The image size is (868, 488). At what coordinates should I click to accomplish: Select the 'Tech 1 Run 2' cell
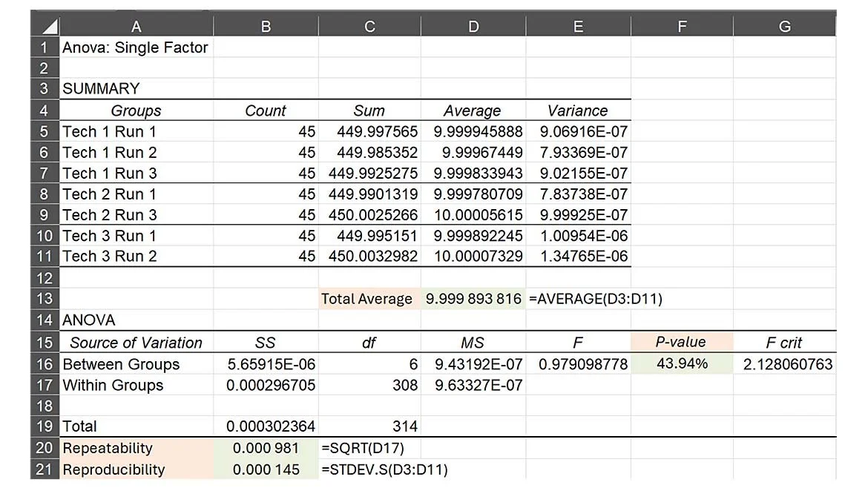[x=137, y=152]
